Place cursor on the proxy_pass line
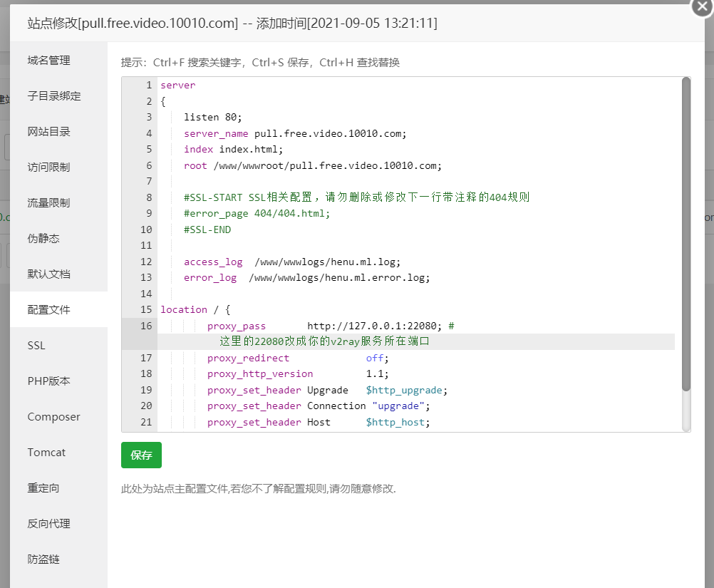Image resolution: width=714 pixels, height=588 pixels. [x=328, y=326]
